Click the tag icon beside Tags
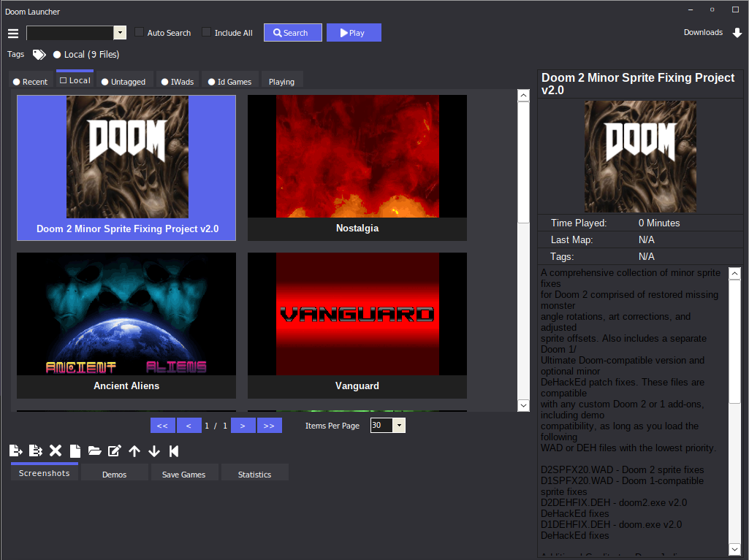 click(x=39, y=54)
